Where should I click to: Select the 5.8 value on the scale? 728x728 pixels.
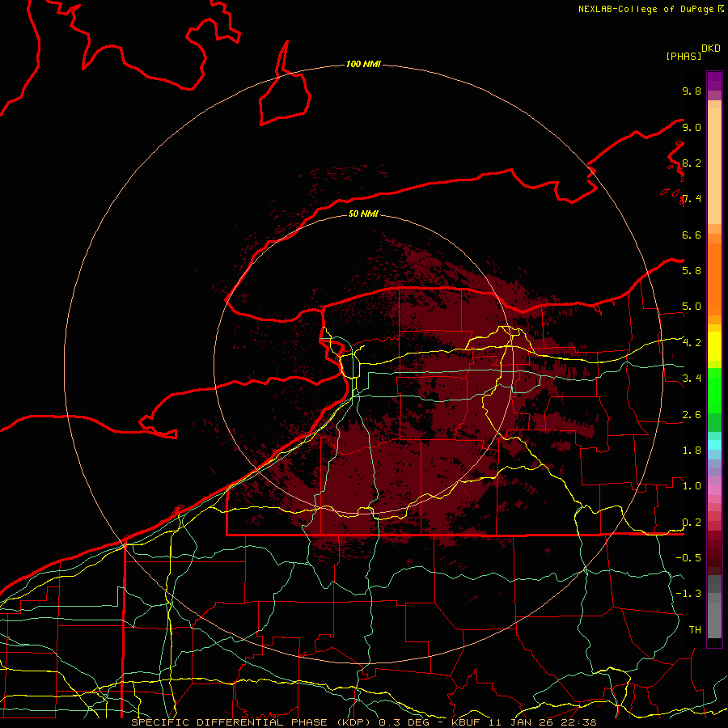coord(692,270)
